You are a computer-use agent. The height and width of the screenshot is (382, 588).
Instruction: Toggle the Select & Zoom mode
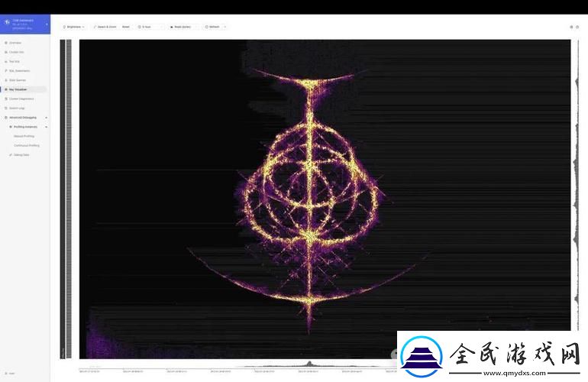point(105,27)
